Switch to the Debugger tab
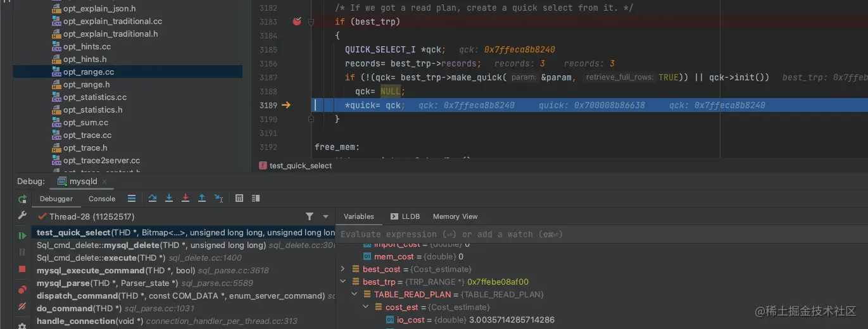Image resolution: width=868 pixels, height=329 pixels. (56, 199)
